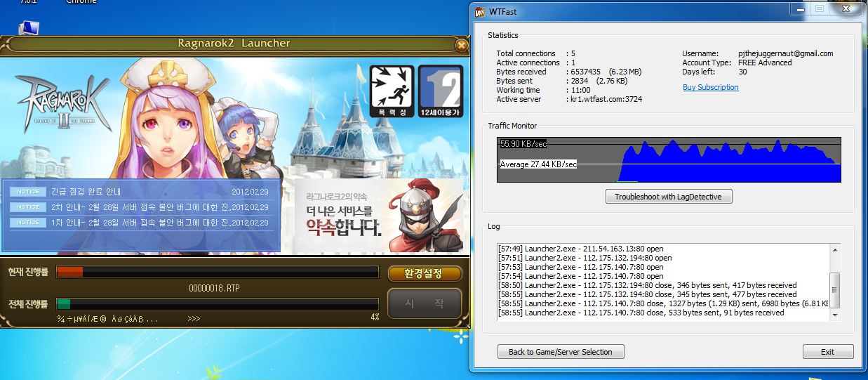Click username pjthejuggernaut@gmail.com
The width and height of the screenshot is (868, 380).
(786, 53)
